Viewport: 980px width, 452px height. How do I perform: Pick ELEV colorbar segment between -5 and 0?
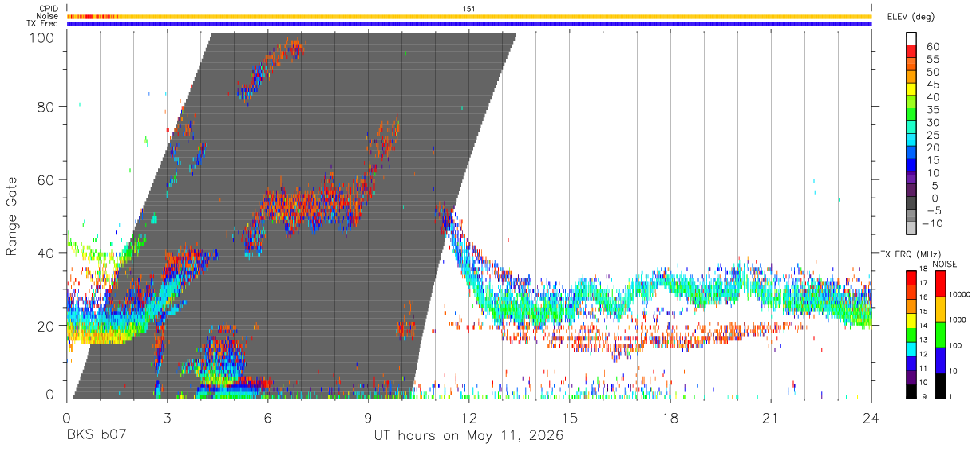click(x=911, y=204)
